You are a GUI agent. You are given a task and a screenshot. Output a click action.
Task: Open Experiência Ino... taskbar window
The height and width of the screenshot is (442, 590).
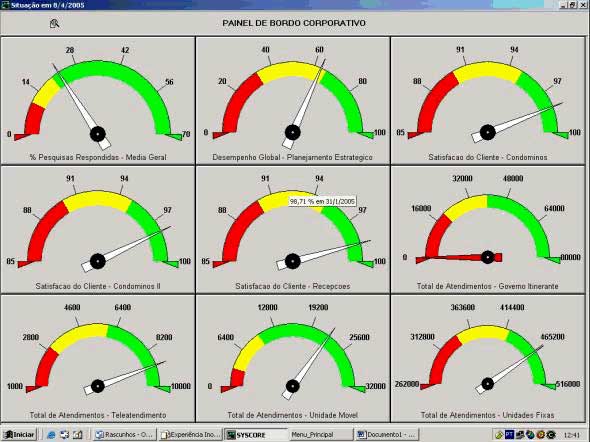[190, 434]
